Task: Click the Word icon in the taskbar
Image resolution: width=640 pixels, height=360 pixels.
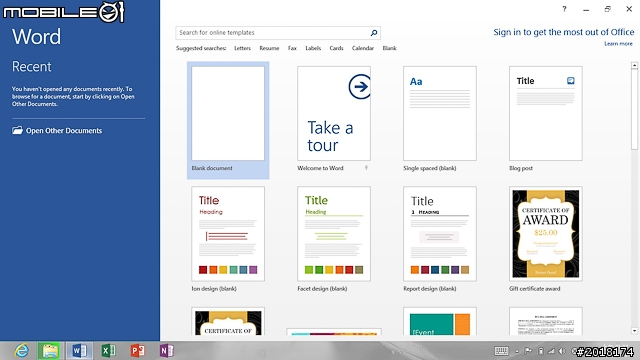Action: [x=79, y=351]
